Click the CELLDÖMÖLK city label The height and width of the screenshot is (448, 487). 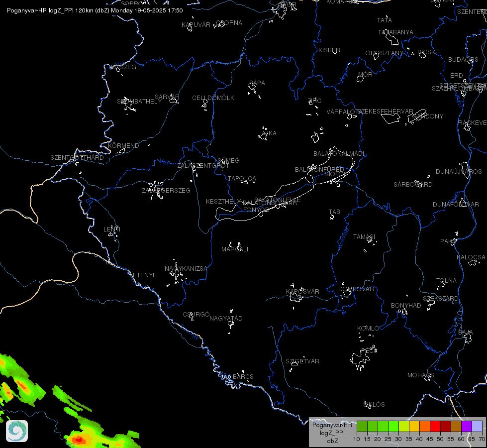[213, 98]
